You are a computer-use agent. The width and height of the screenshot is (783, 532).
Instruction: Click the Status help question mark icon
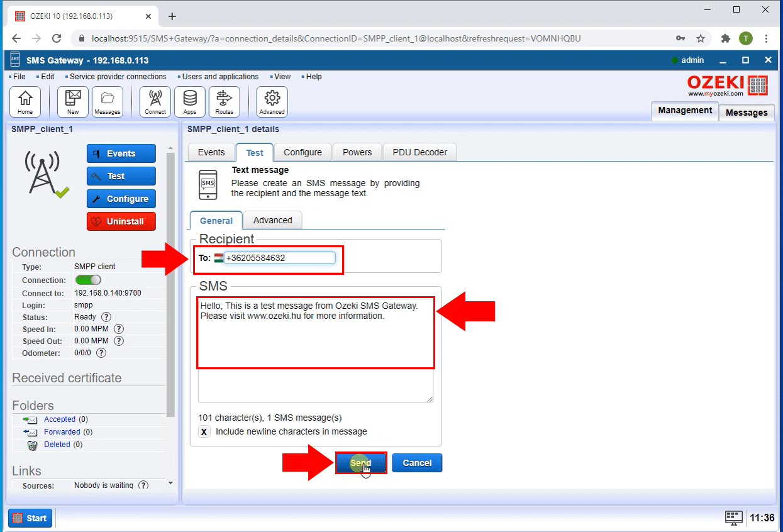pyautogui.click(x=105, y=317)
